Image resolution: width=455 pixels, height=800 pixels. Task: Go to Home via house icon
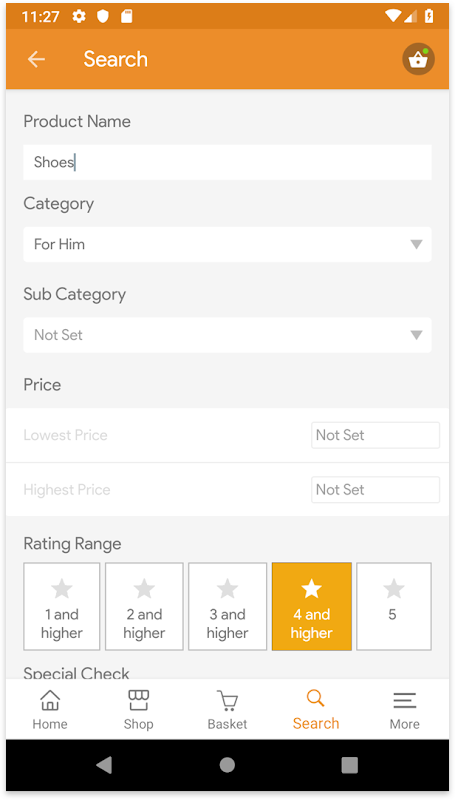click(x=50, y=700)
